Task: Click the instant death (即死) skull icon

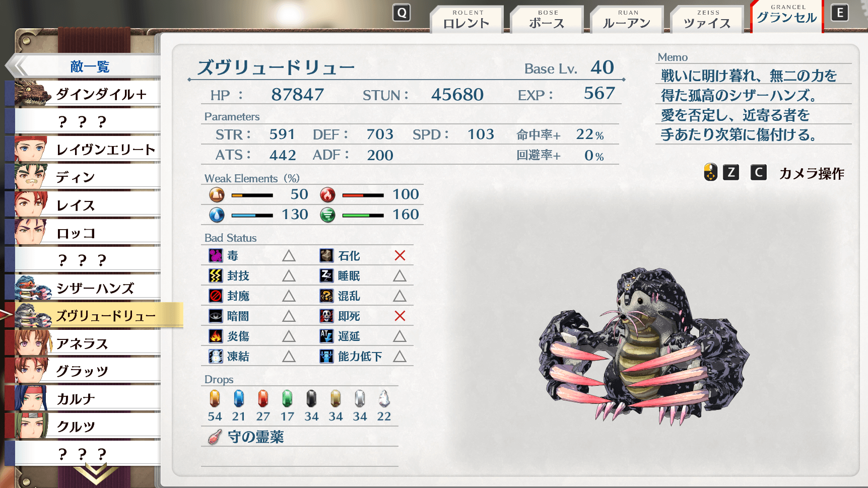Action: tap(326, 316)
